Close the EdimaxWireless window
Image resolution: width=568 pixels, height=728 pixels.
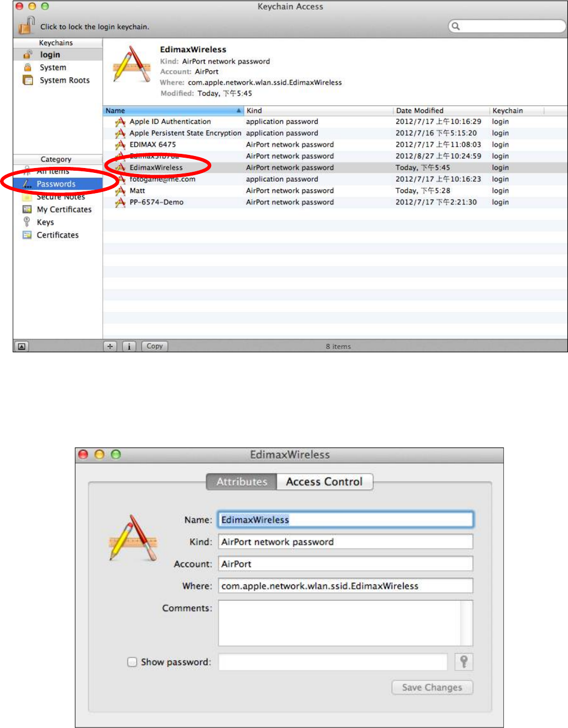pyautogui.click(x=83, y=455)
